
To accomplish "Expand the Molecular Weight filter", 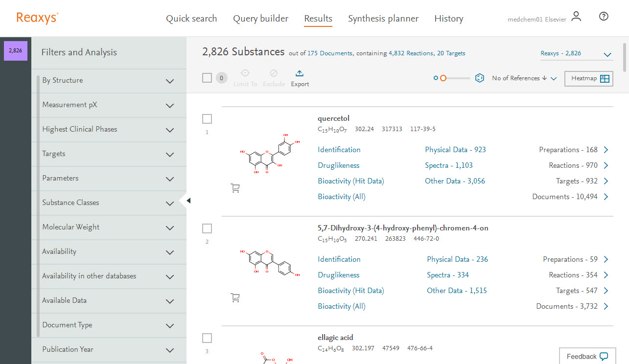I will [x=170, y=227].
